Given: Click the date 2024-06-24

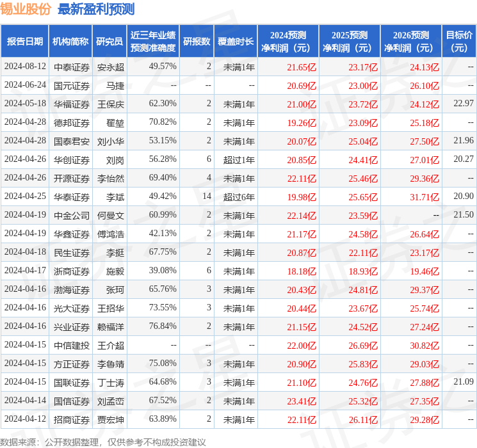Looking at the screenshot, I should pos(25,84).
